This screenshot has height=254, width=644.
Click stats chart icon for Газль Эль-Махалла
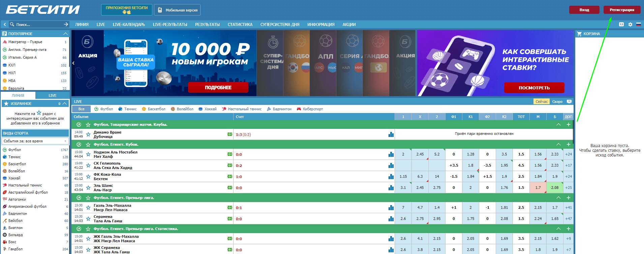click(391, 207)
